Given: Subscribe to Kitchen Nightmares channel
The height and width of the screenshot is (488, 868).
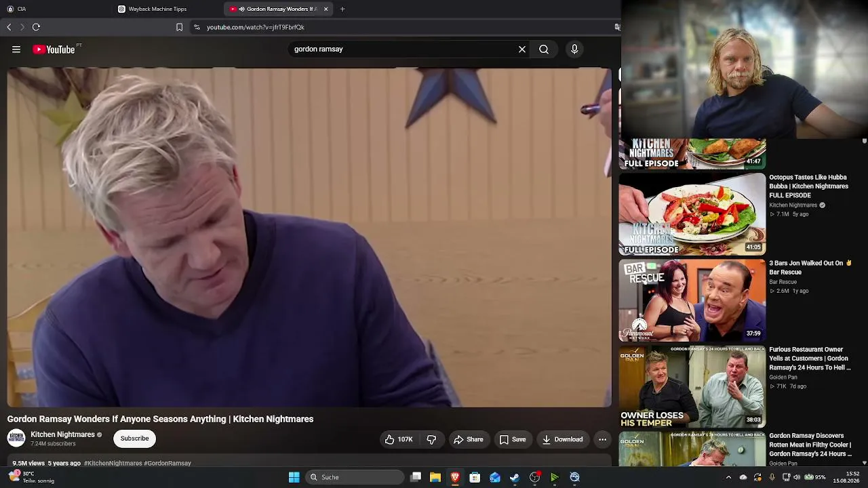Looking at the screenshot, I should pos(134,439).
